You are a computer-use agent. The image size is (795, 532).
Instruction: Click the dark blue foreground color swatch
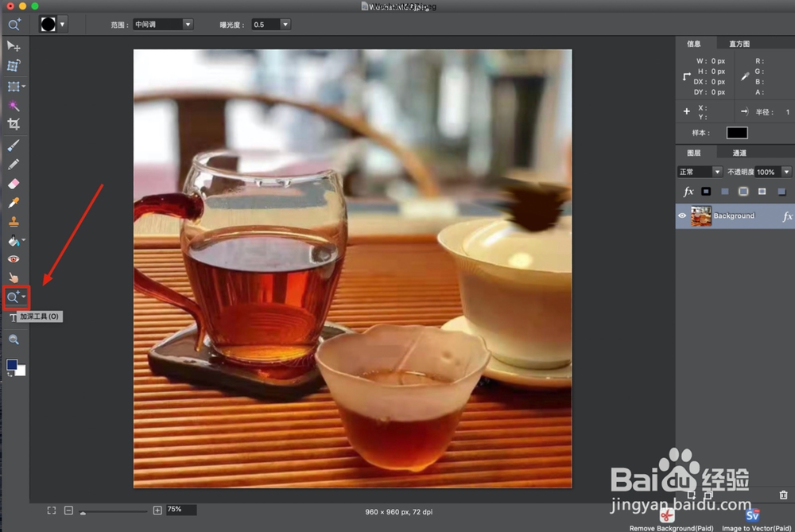pos(12,364)
